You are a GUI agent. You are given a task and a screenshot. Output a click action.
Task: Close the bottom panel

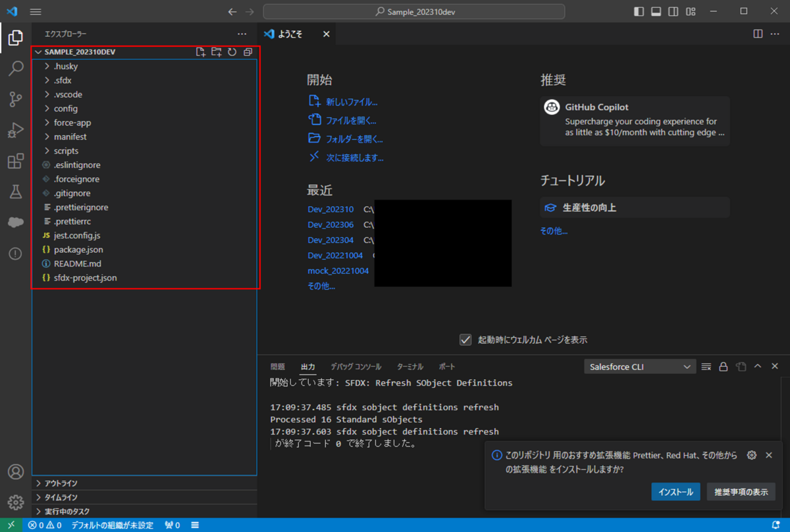point(775,366)
